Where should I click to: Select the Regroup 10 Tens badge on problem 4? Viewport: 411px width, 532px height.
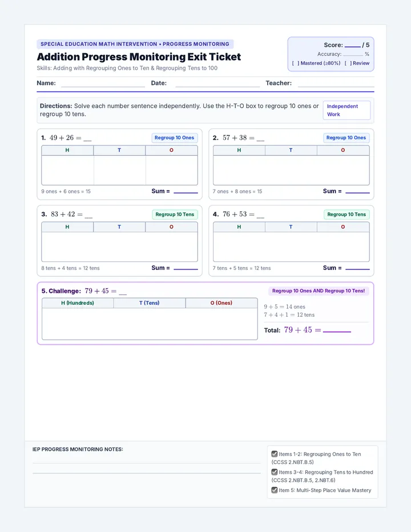click(x=346, y=215)
